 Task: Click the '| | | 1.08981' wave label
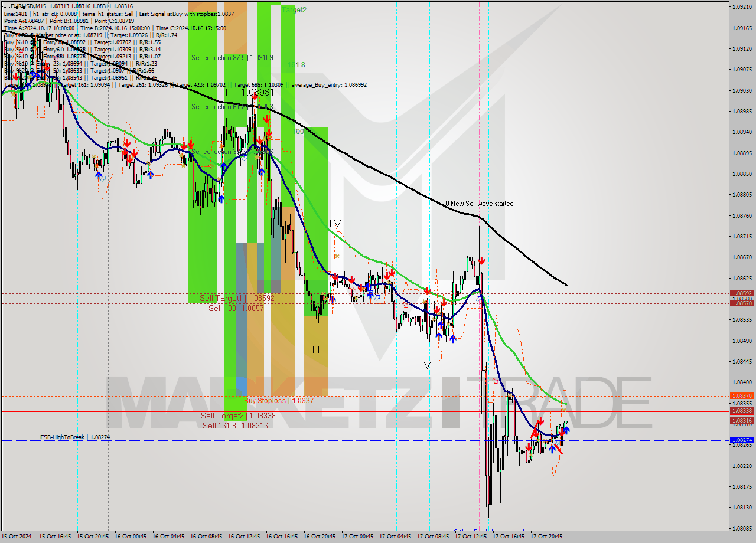click(250, 92)
